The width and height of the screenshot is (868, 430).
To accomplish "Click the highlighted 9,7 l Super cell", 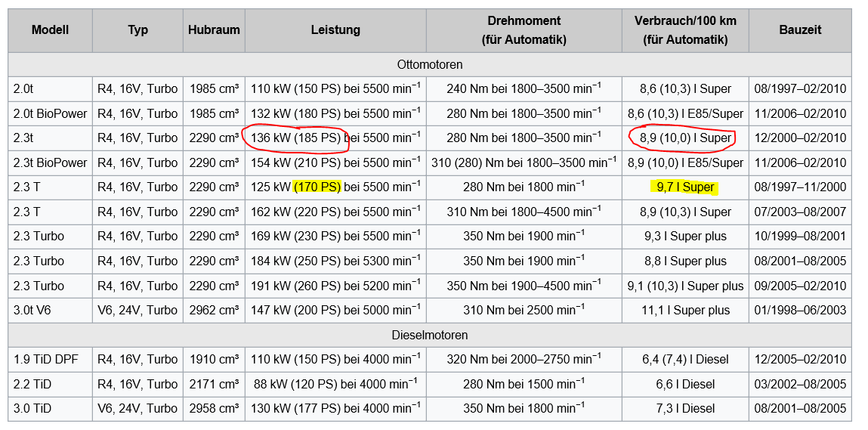I will click(685, 187).
